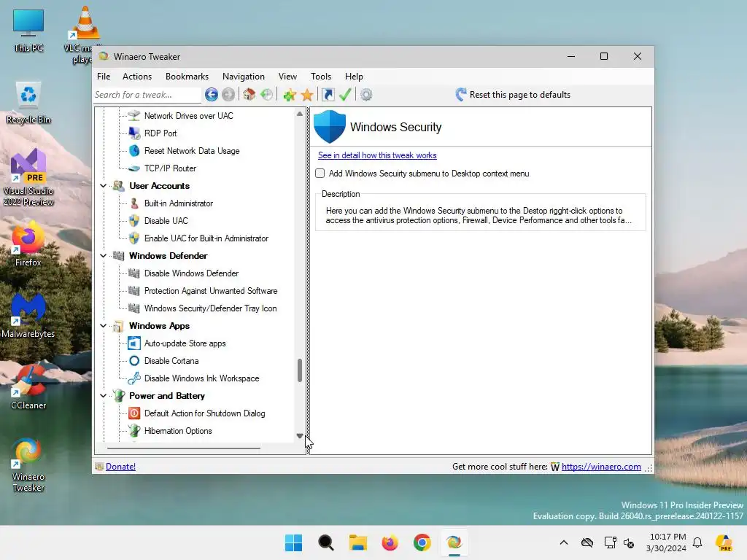Collapse the User Accounts tree group

[x=103, y=186]
